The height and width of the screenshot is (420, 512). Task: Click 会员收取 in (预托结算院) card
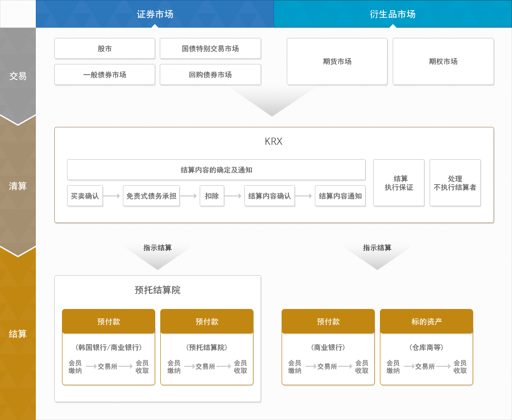point(240,366)
